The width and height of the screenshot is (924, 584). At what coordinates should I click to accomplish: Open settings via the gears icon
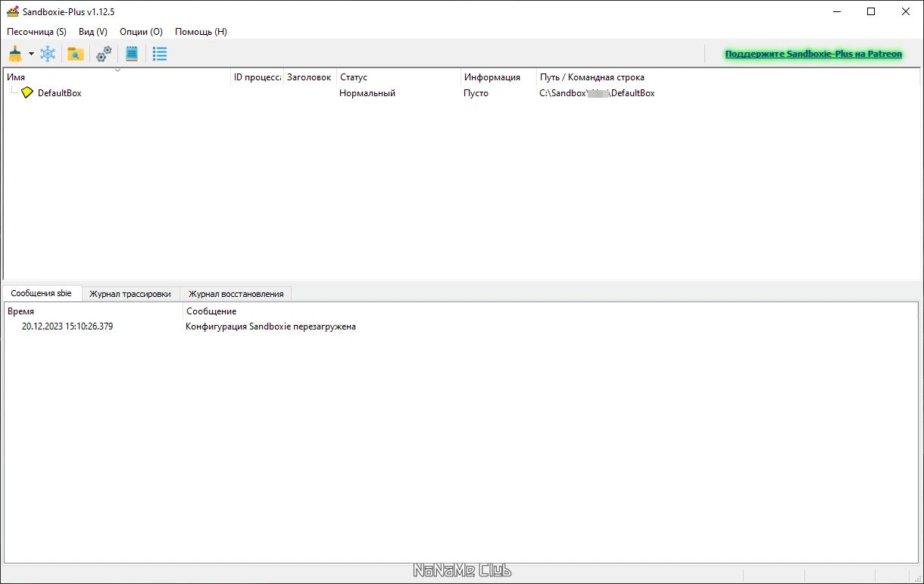[x=104, y=54]
